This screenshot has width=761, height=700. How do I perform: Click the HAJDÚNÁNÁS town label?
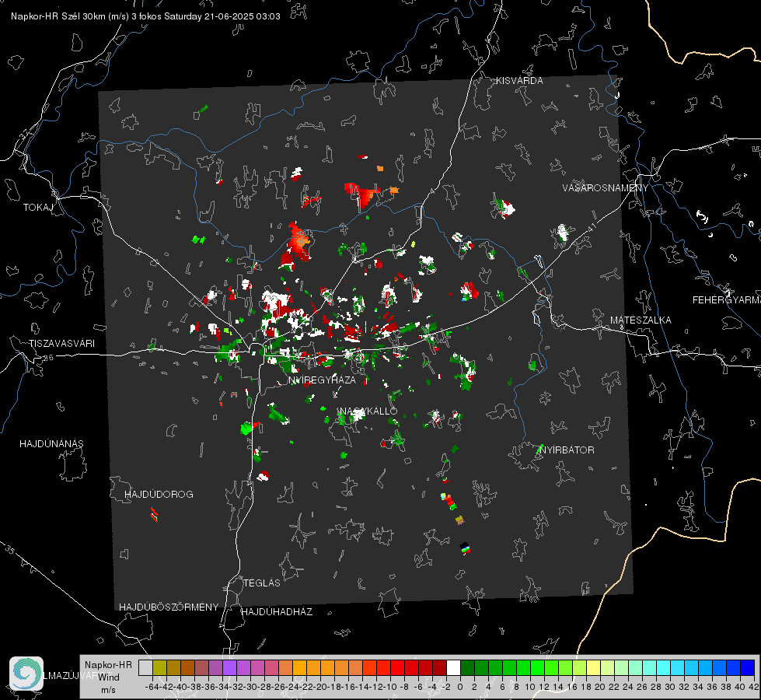click(51, 444)
